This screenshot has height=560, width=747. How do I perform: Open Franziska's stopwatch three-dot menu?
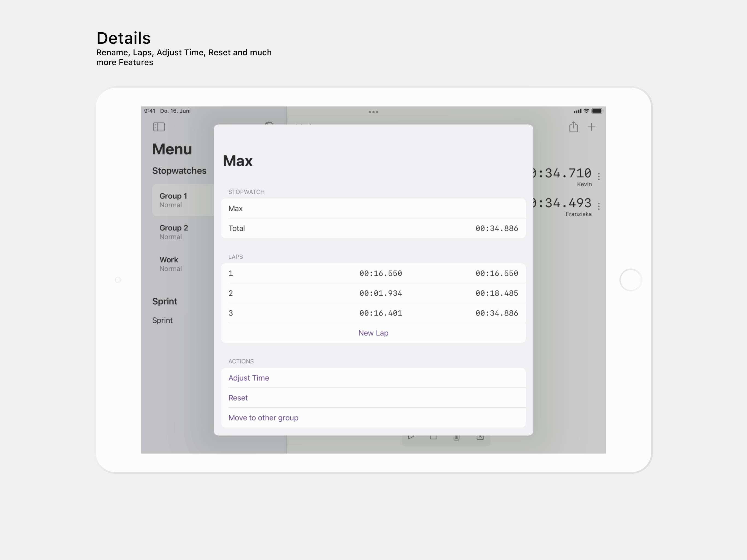[599, 206]
